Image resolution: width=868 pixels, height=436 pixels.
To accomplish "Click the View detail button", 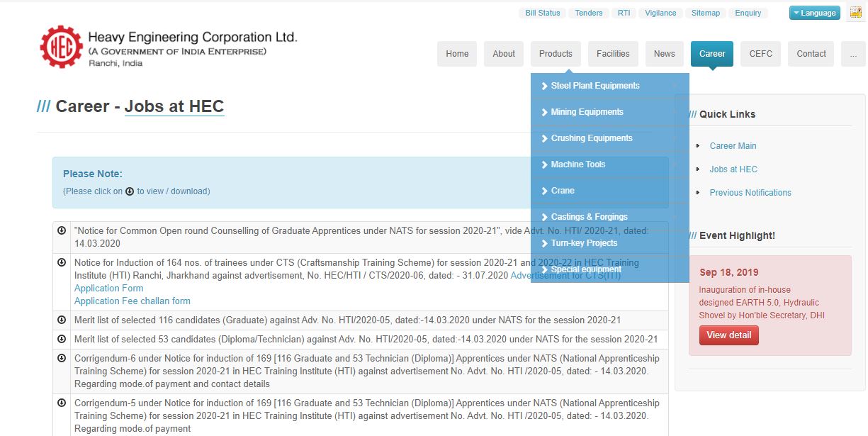I will (x=729, y=335).
